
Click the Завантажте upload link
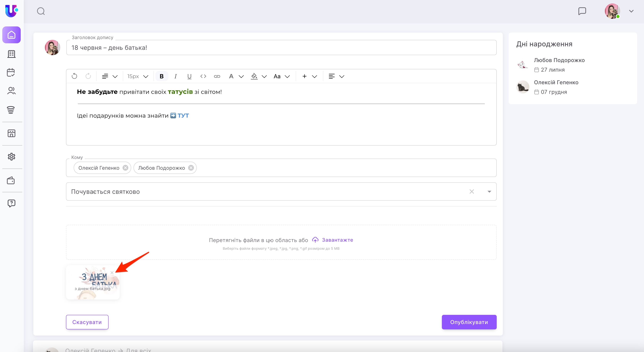[337, 240]
